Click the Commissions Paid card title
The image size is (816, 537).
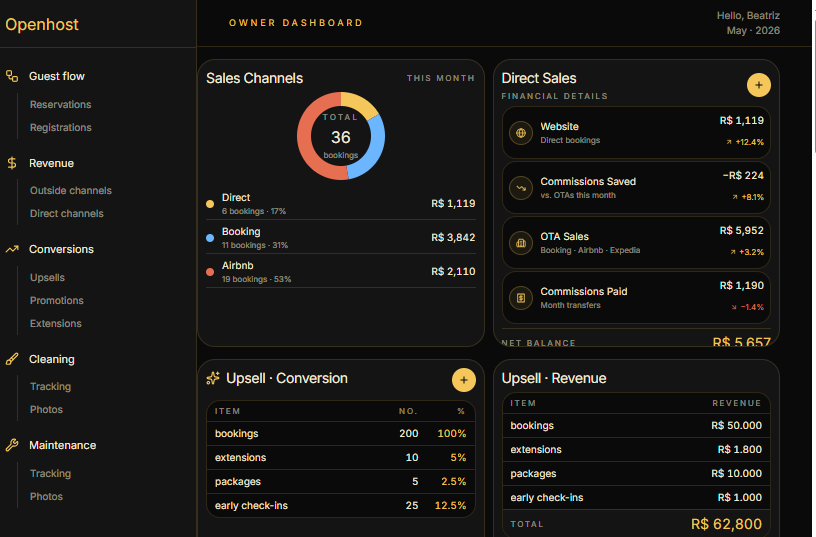point(583,291)
